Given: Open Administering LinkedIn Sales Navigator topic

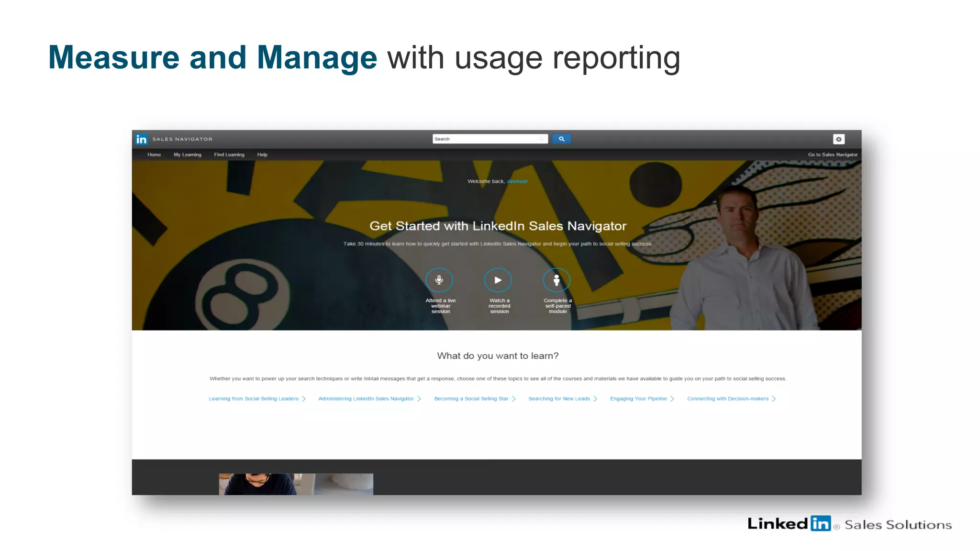Looking at the screenshot, I should click(x=366, y=398).
